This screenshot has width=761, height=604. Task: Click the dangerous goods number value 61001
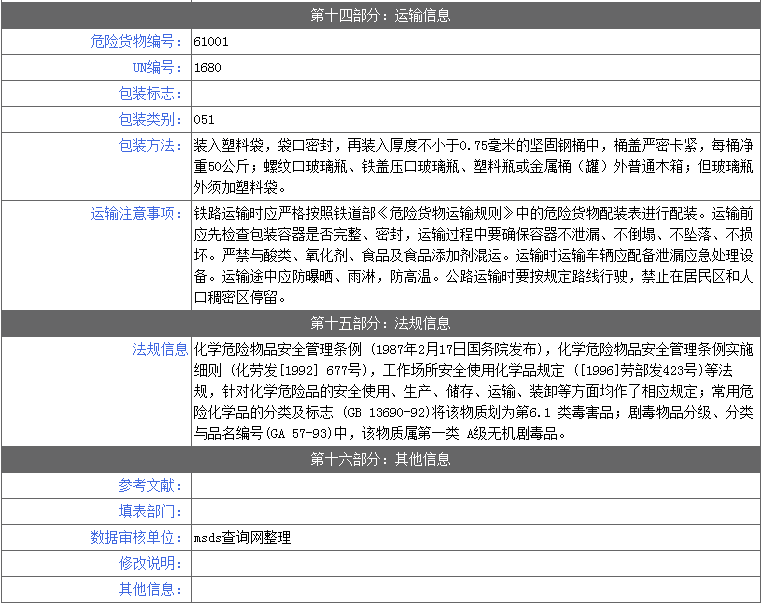(210, 42)
